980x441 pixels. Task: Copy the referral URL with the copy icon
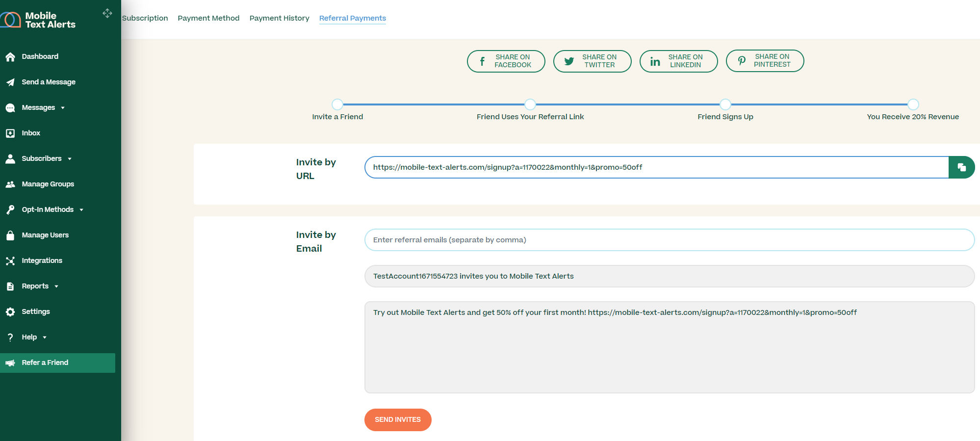point(961,167)
